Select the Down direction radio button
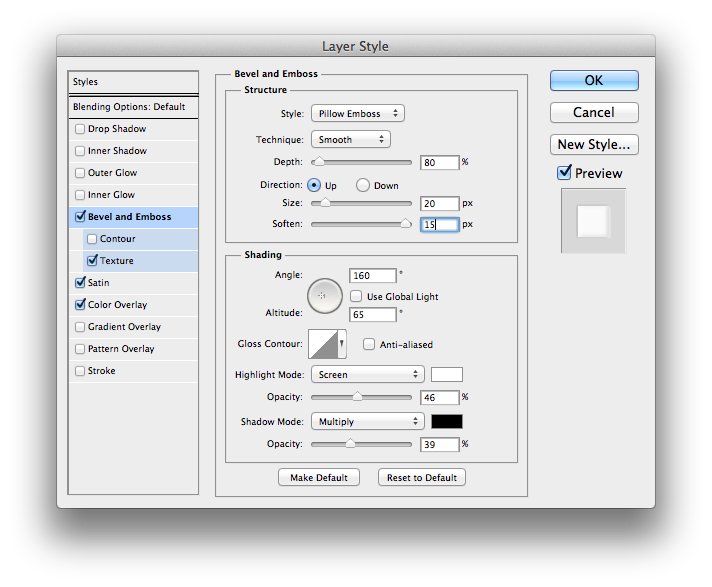 click(363, 185)
